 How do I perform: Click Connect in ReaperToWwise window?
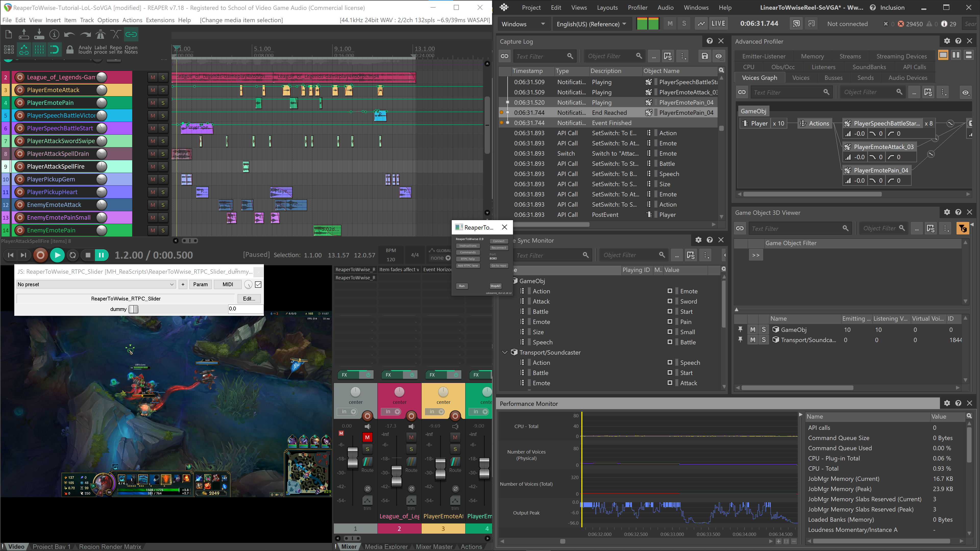click(x=499, y=241)
